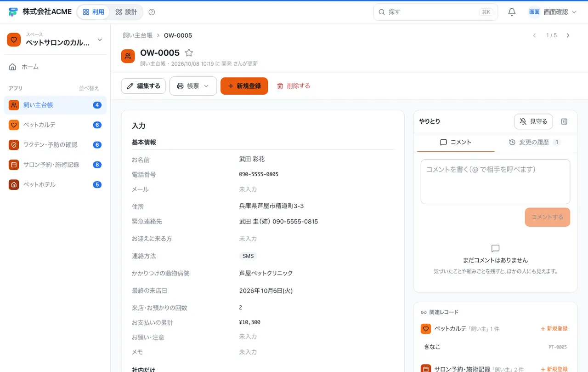Open the notifications bell

512,12
